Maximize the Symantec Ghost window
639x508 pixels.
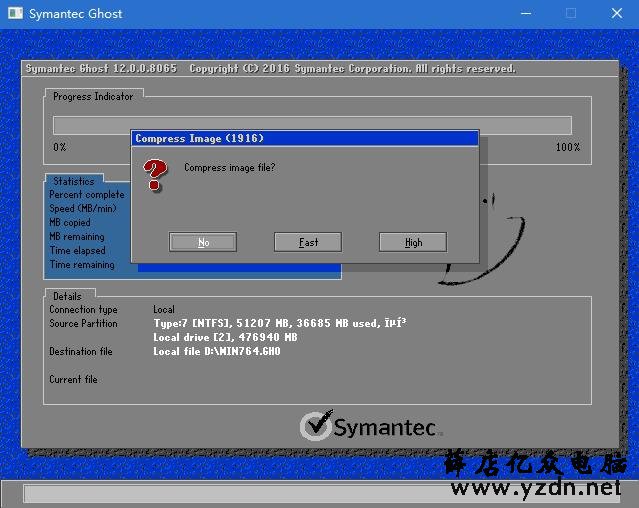coord(571,13)
